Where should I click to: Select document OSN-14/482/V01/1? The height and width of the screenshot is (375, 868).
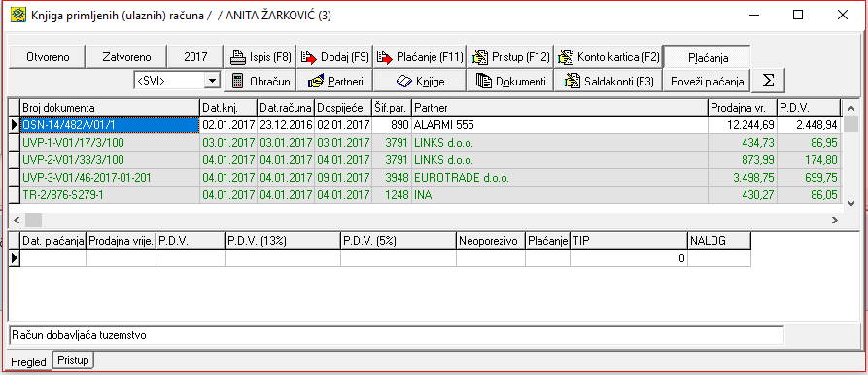coord(110,125)
